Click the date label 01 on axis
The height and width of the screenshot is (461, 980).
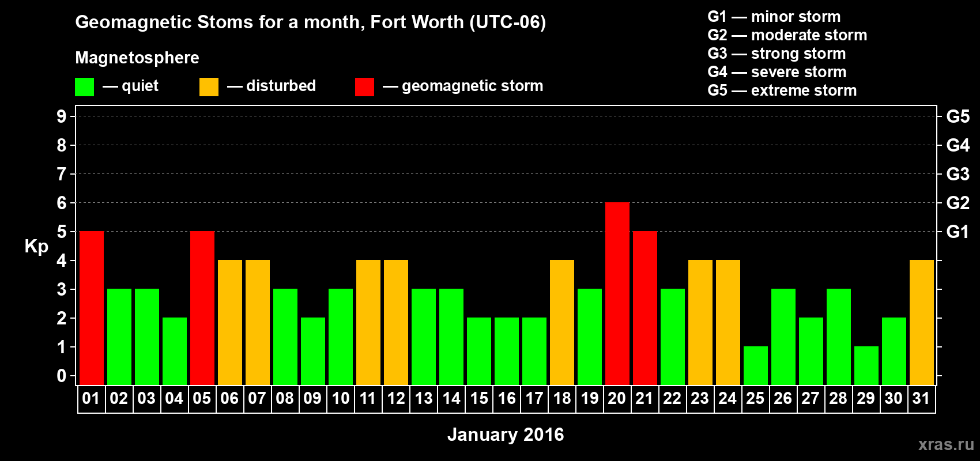pyautogui.click(x=91, y=399)
